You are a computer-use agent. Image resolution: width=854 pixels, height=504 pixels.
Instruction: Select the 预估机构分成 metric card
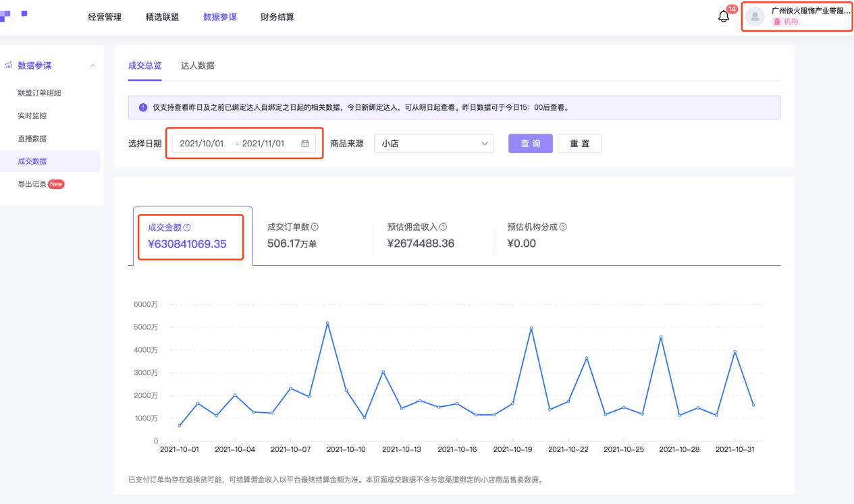553,236
